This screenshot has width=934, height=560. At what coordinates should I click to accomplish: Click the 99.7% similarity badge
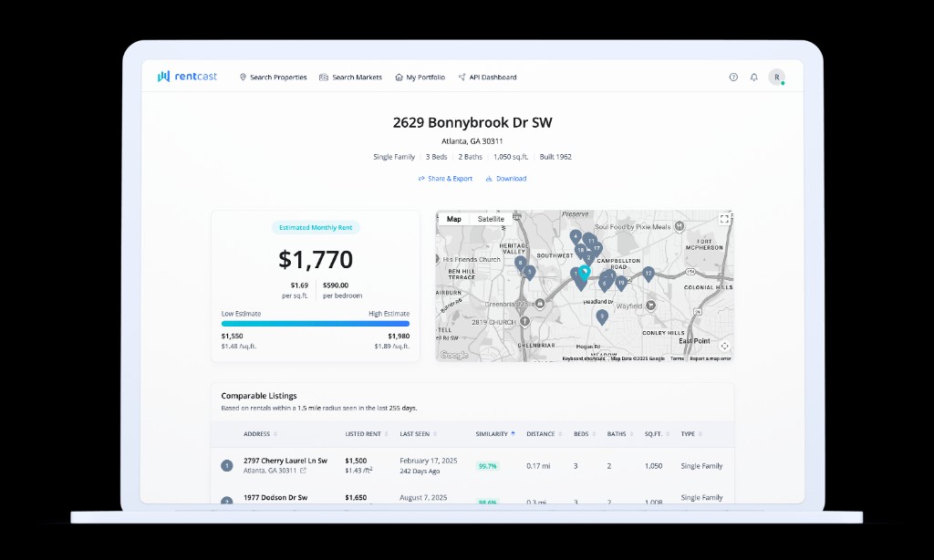tap(488, 466)
